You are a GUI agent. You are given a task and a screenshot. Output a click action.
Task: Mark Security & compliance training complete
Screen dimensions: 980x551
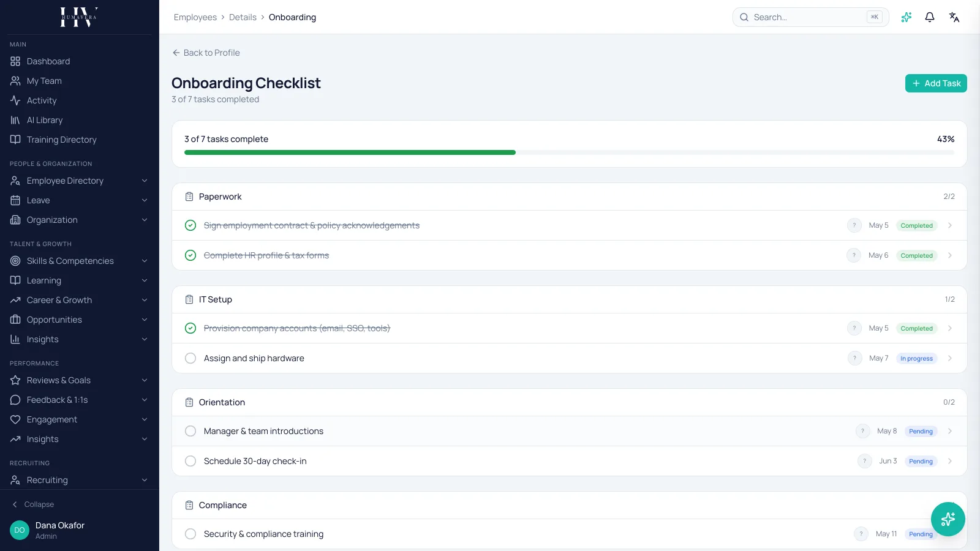point(190,534)
